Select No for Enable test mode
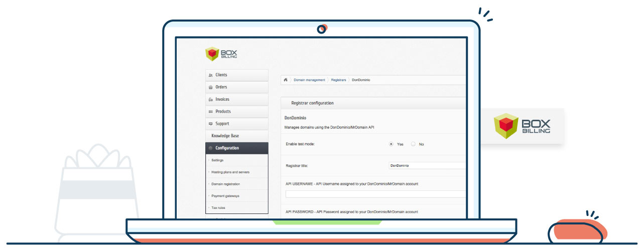The image size is (644, 252). coord(413,144)
